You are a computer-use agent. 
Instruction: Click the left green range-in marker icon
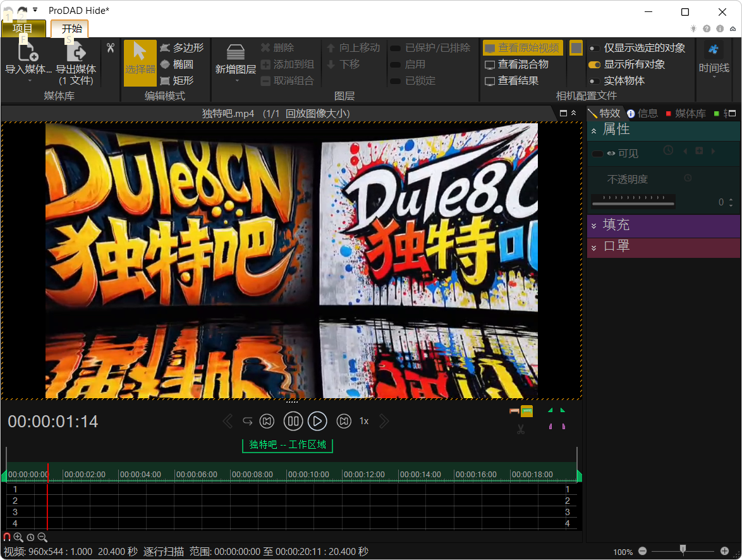(550, 410)
